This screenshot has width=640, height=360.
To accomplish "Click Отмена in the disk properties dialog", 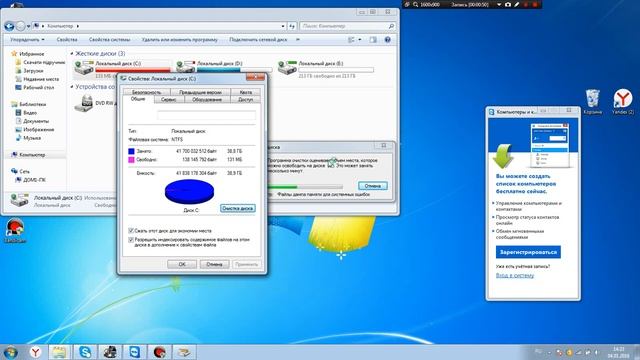I will click(x=214, y=264).
